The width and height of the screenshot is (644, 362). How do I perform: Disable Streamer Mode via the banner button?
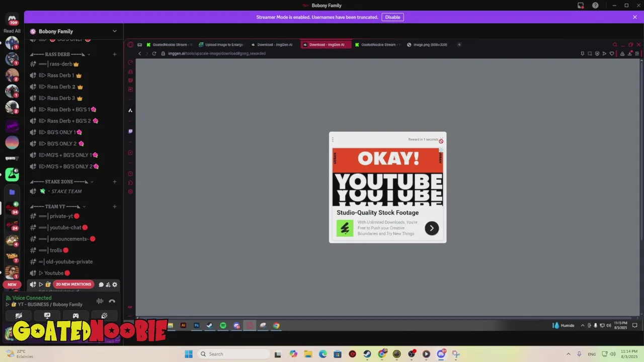[392, 17]
